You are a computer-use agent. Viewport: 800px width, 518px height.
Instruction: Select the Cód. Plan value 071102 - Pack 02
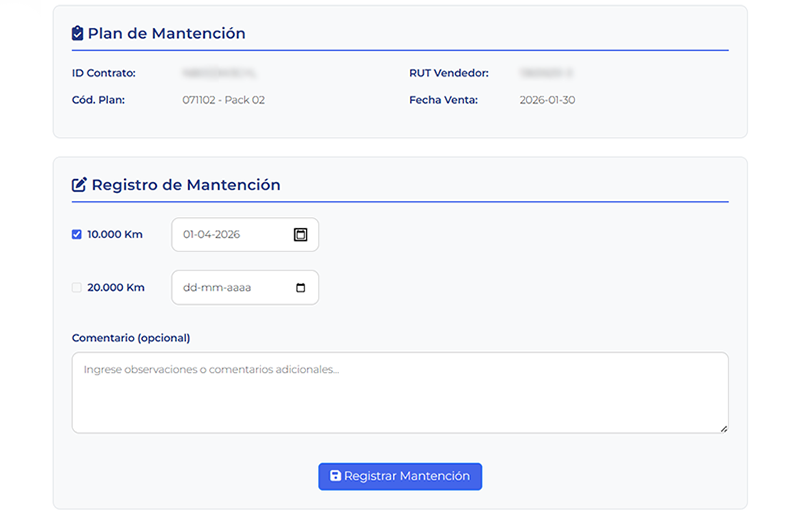pos(223,100)
